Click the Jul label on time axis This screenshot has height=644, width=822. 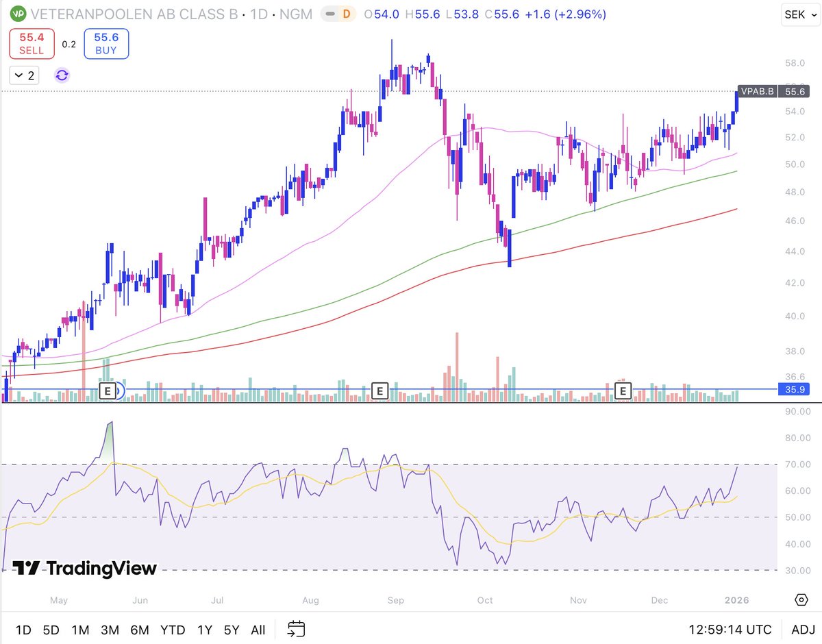[x=217, y=600]
